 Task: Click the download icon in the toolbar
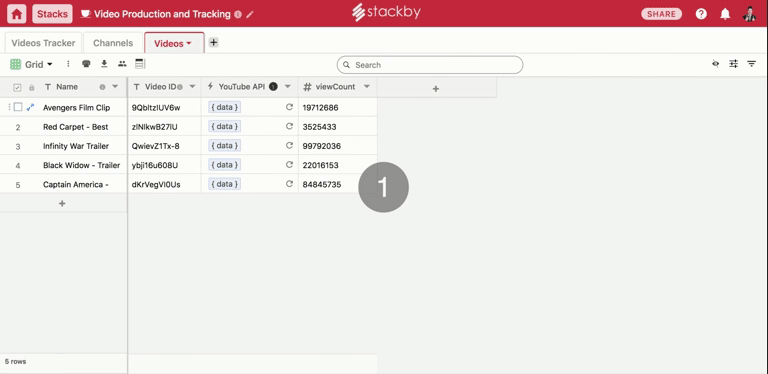(104, 64)
